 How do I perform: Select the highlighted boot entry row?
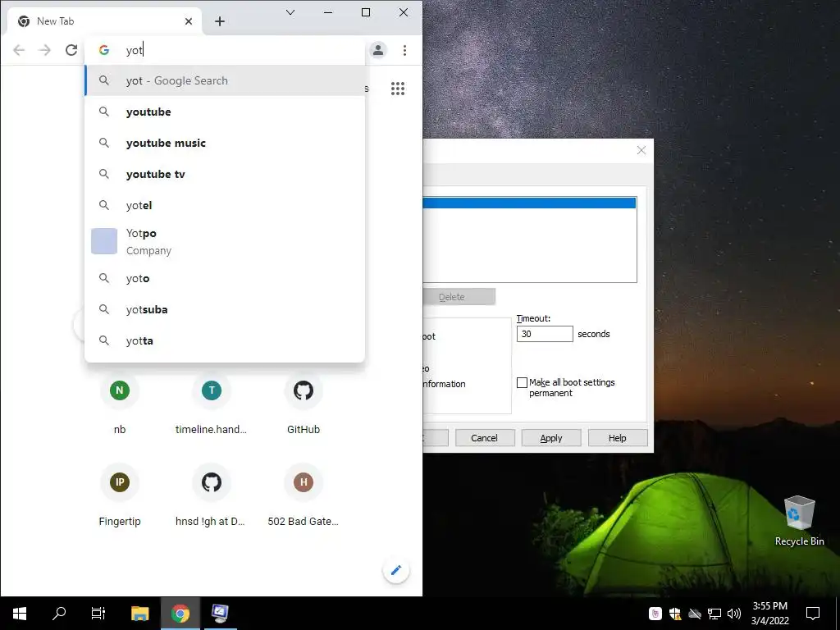[x=529, y=203]
